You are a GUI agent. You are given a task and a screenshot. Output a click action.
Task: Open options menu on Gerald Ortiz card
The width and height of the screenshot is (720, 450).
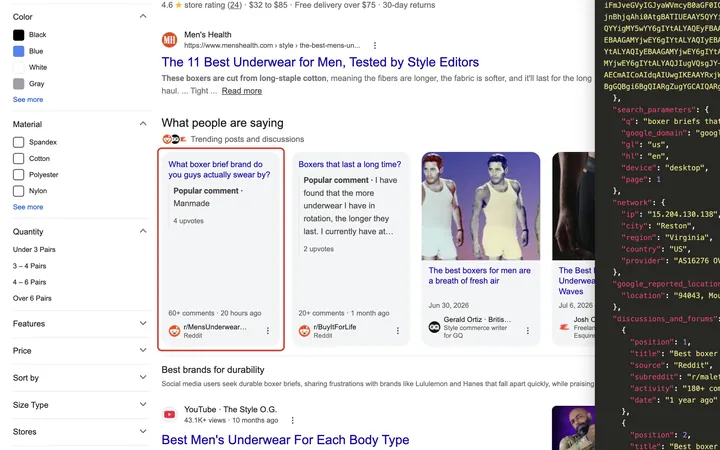click(x=528, y=331)
